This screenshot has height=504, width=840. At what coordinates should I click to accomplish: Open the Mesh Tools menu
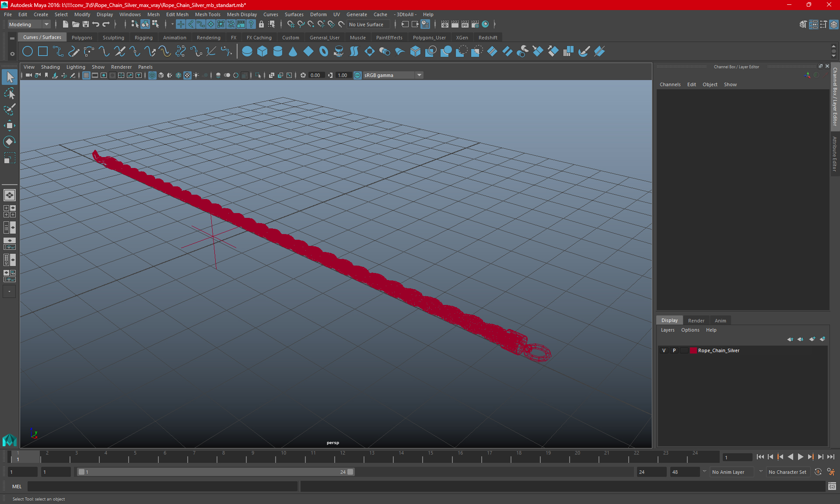pos(207,14)
